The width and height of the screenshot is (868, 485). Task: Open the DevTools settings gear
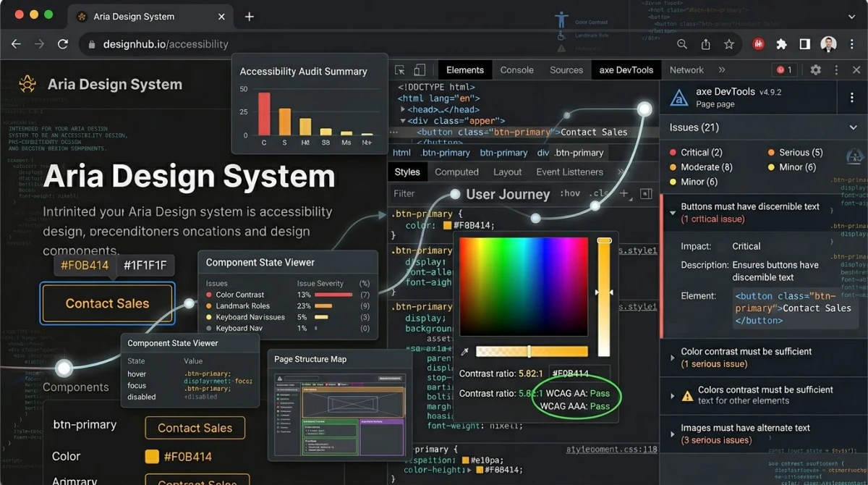(816, 70)
